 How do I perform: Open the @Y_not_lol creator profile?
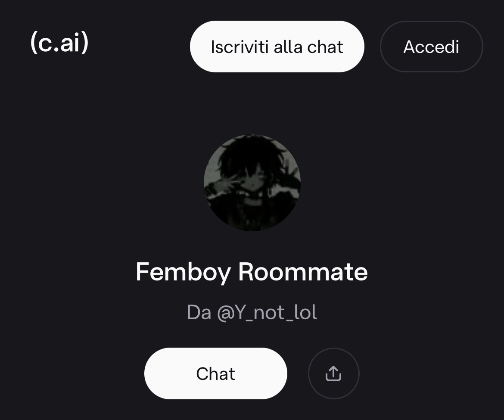tap(268, 312)
